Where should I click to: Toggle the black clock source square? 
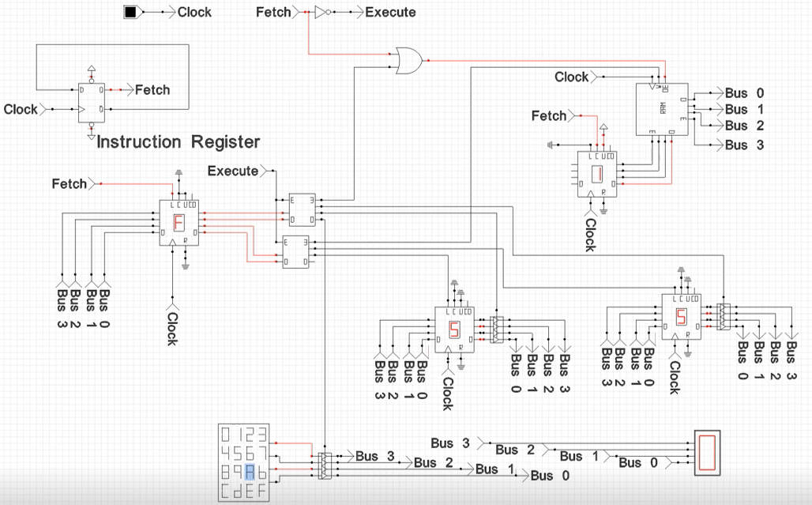click(x=130, y=12)
